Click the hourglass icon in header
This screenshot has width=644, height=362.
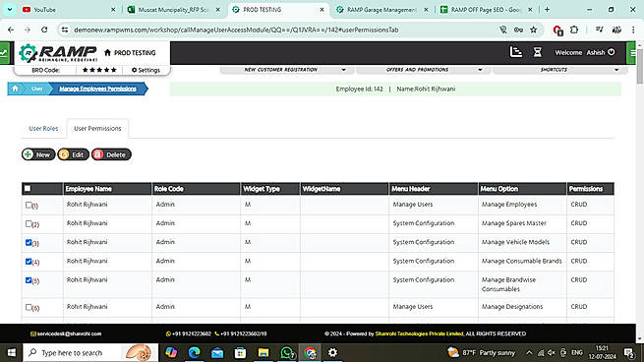point(537,52)
